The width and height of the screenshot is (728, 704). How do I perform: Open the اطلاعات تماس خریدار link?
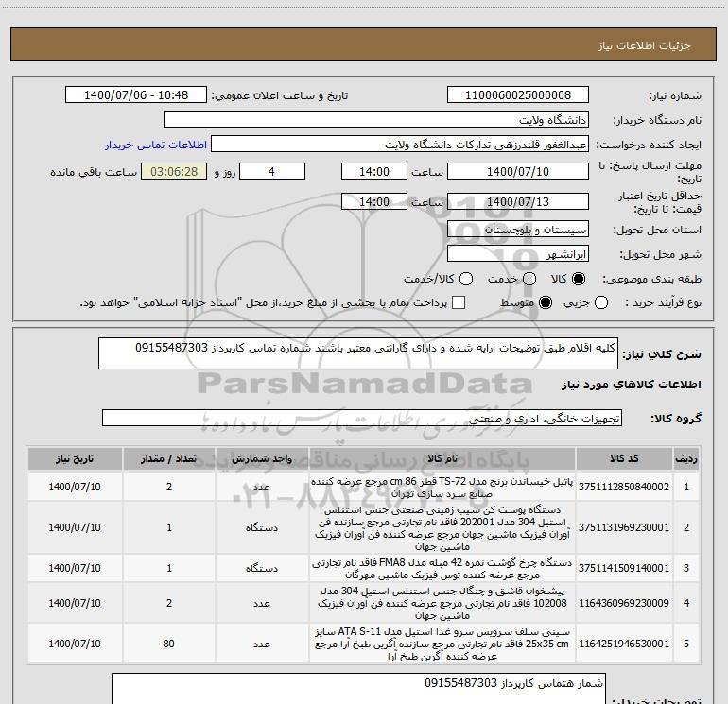click(156, 145)
